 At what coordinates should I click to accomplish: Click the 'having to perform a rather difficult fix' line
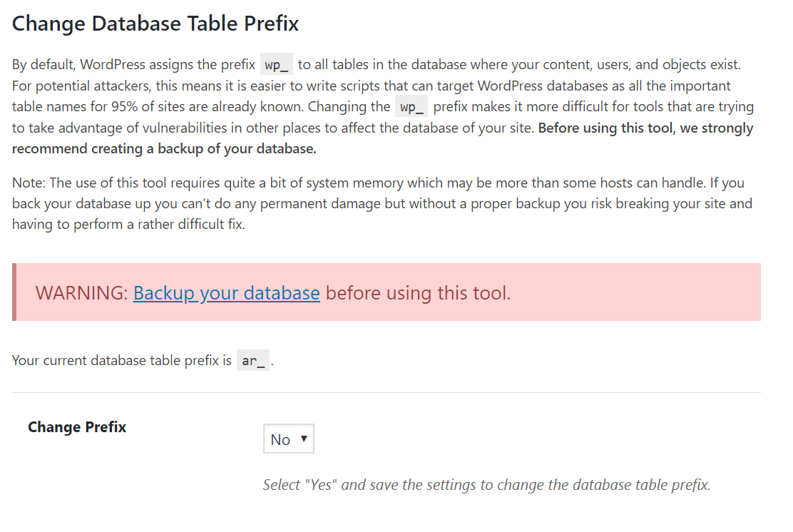pos(128,224)
